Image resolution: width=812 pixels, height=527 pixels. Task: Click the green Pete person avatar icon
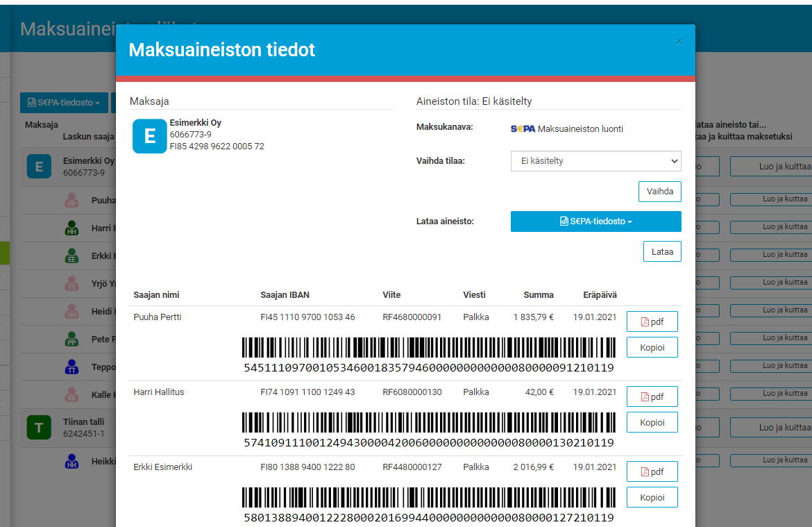tap(71, 339)
